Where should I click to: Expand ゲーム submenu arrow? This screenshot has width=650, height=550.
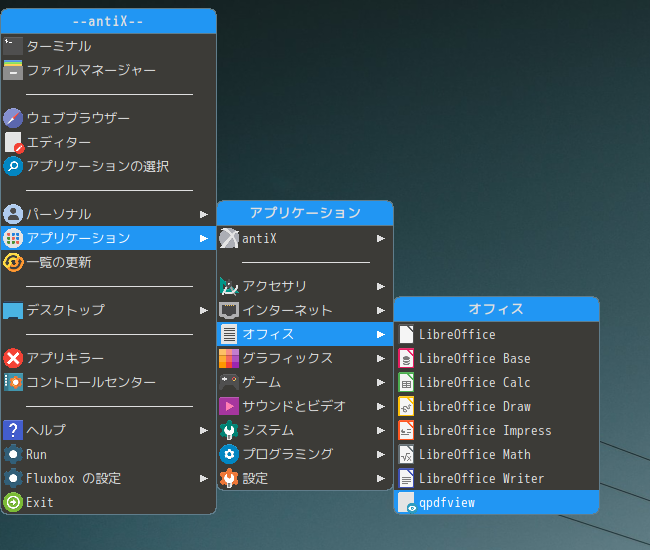click(x=381, y=382)
